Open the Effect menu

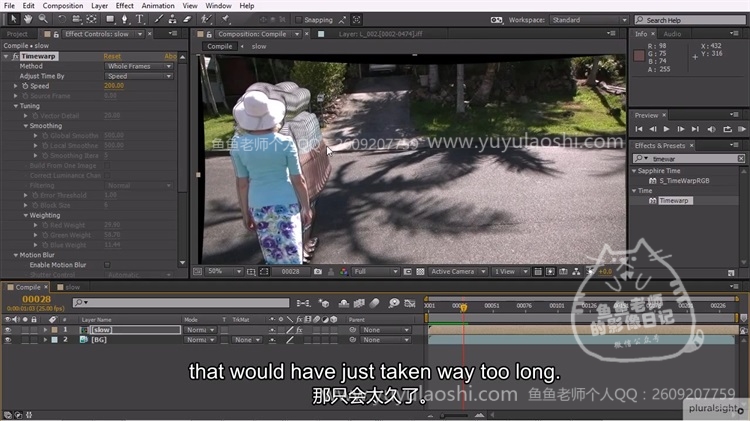click(x=124, y=6)
